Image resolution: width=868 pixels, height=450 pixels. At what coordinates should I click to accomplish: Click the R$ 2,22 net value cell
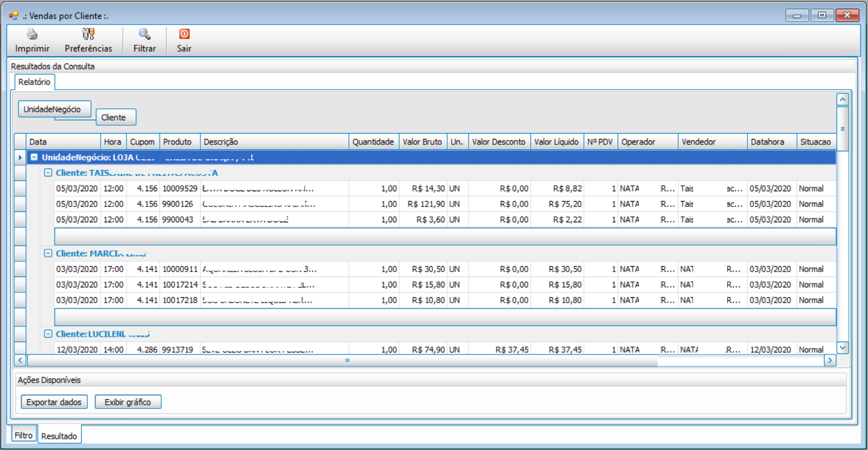(x=557, y=219)
